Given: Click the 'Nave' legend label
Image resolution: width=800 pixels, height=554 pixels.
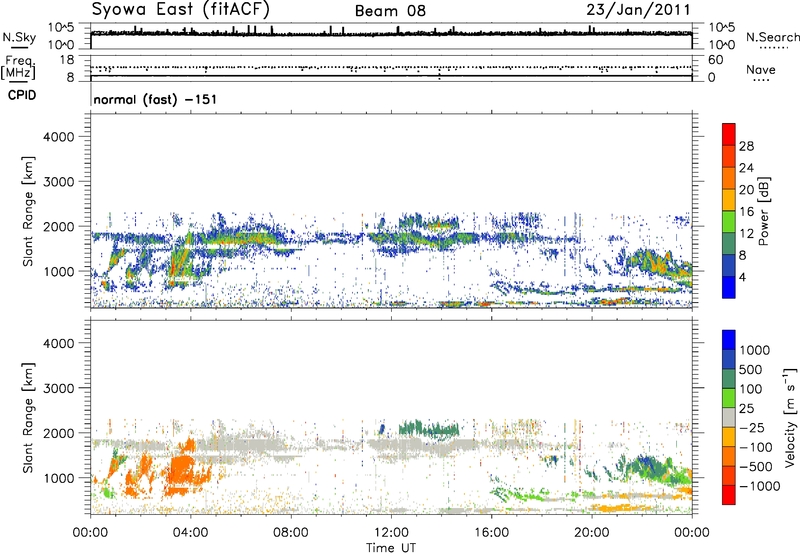Looking at the screenshot, I should (761, 70).
